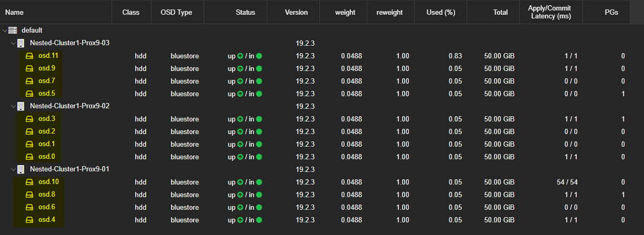Click the osd.7 disk icon

pyautogui.click(x=30, y=80)
